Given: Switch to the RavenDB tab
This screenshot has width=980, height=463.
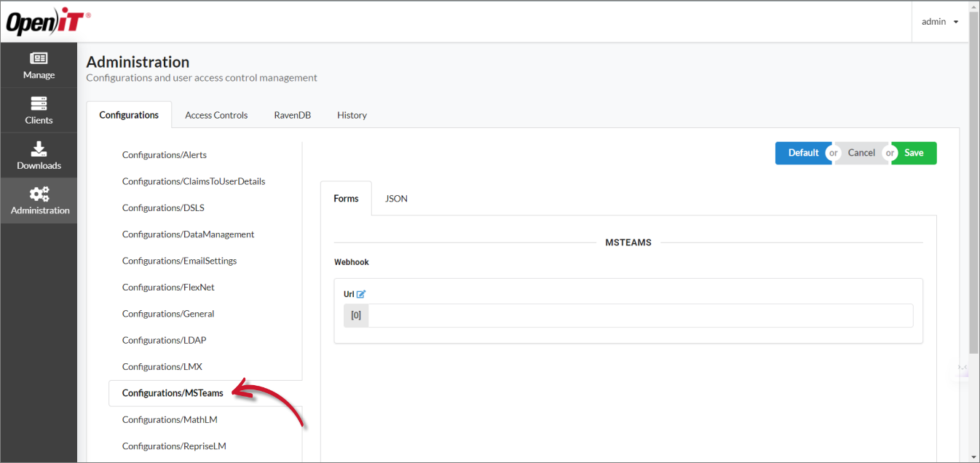Looking at the screenshot, I should coord(293,115).
